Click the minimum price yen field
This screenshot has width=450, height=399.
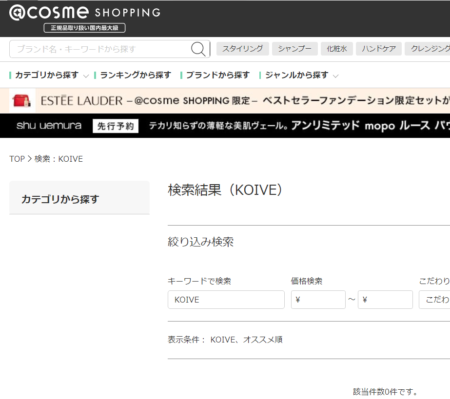[318, 300]
